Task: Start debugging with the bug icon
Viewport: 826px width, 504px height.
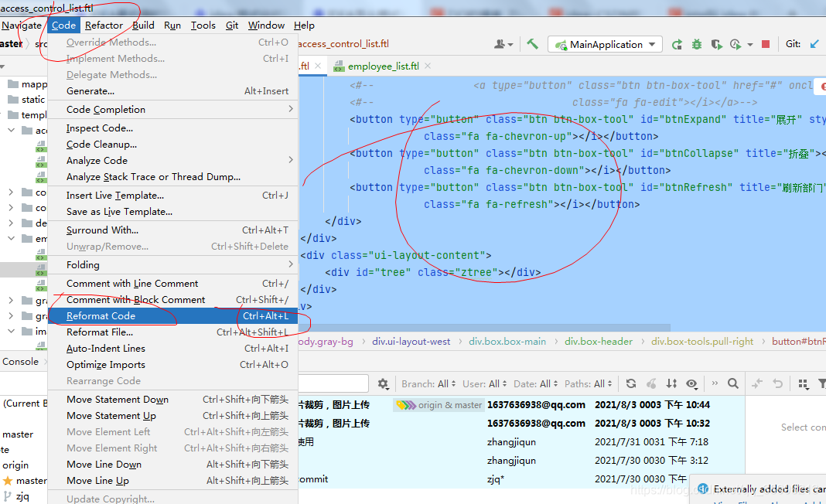Action: [x=695, y=44]
